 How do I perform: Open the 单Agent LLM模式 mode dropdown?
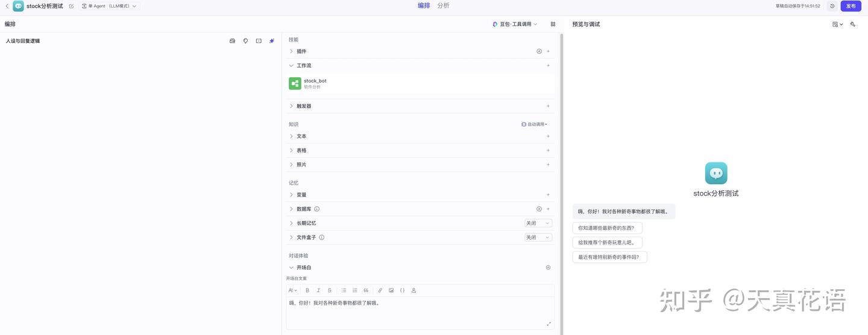click(109, 6)
